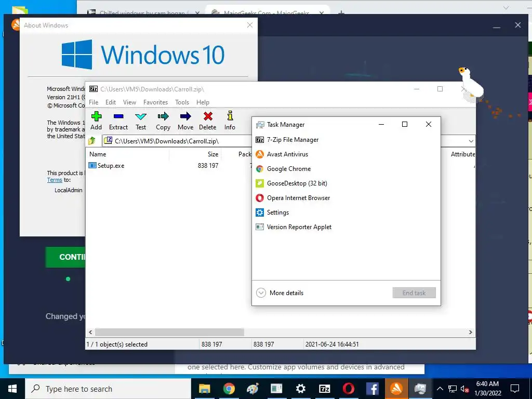Image resolution: width=532 pixels, height=399 pixels.
Task: Click the Packed Size column header
Action: coord(244,154)
